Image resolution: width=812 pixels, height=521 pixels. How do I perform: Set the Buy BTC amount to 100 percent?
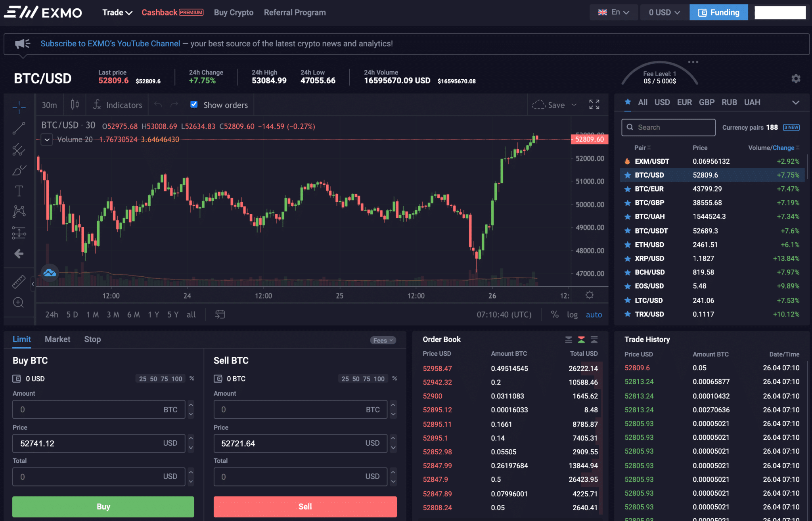tap(177, 379)
